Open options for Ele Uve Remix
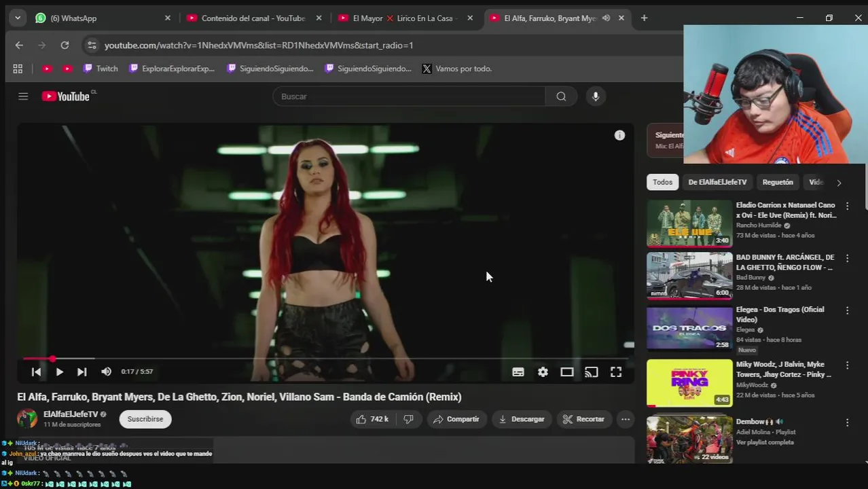Viewport: 868px width, 489px height. click(847, 206)
